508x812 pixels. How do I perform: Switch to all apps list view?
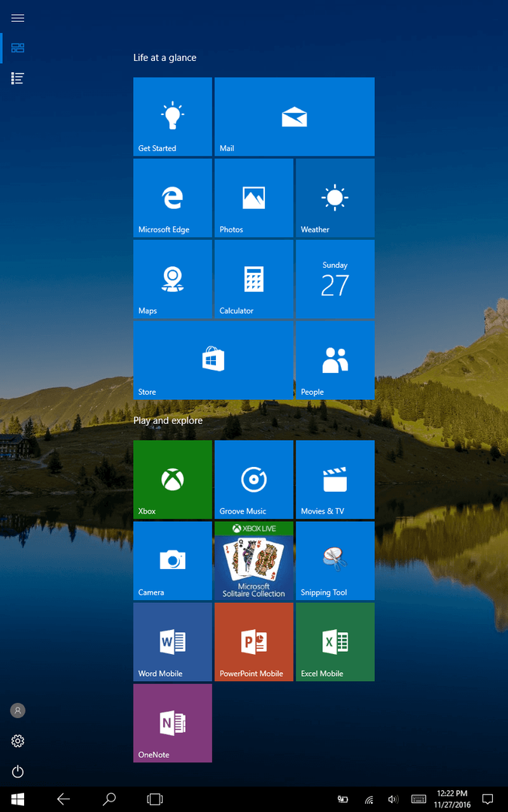[x=17, y=78]
